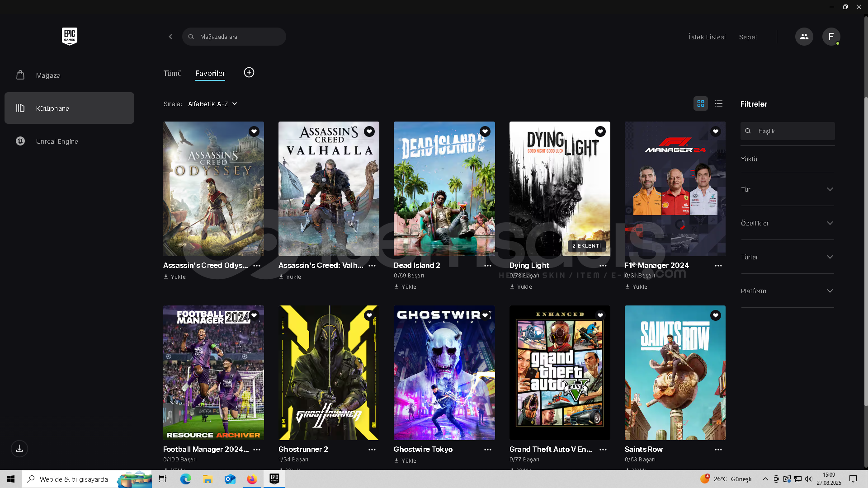The image size is (868, 488).
Task: Click the Mağazada ara search field
Action: coord(234,37)
